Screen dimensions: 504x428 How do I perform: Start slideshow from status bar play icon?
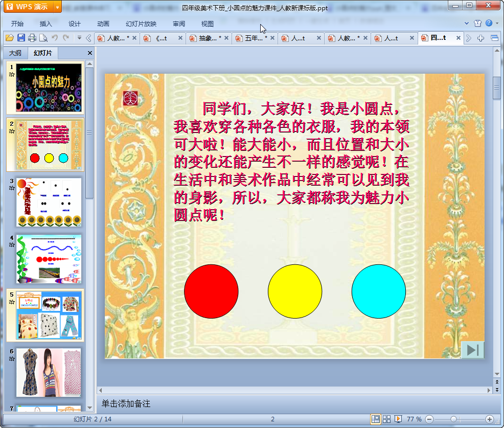[x=398, y=419]
